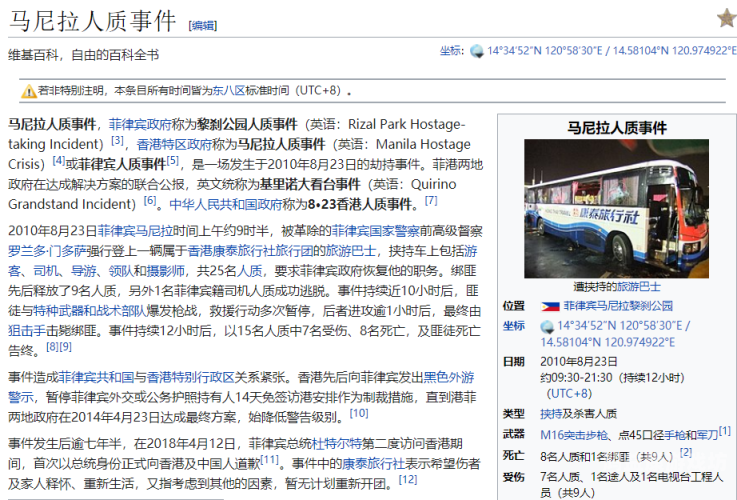Click infobox citation [2] in the 死亡 row
The width and height of the screenshot is (737, 500).
pos(686,452)
